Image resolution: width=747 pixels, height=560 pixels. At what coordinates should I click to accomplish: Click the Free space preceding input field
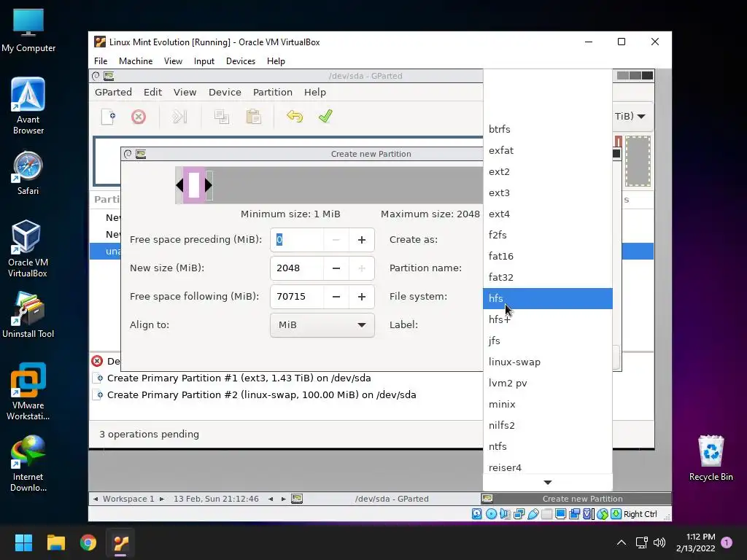click(297, 239)
